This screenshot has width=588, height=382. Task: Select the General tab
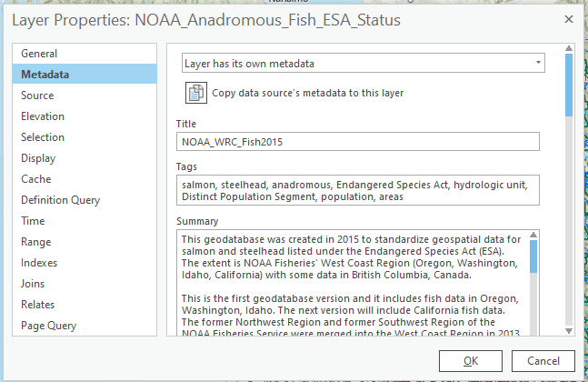(x=85, y=54)
